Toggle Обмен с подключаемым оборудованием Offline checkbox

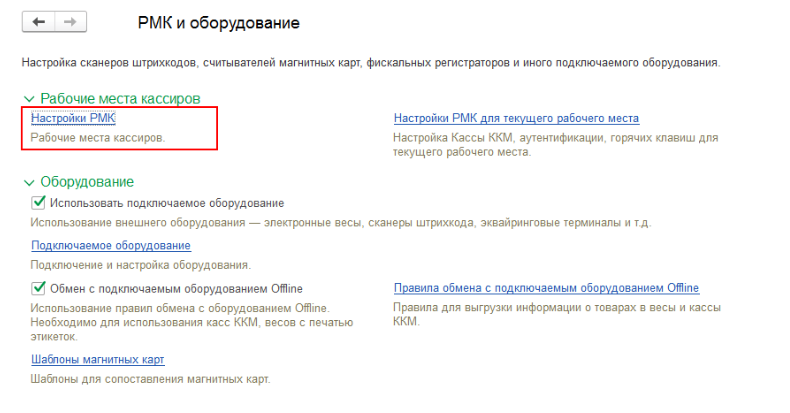39,288
